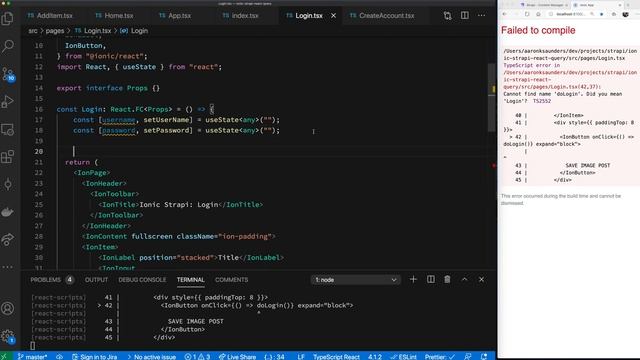Change 'LF' end of line sequence
Screen dimensions: 640x360
pos(301,356)
